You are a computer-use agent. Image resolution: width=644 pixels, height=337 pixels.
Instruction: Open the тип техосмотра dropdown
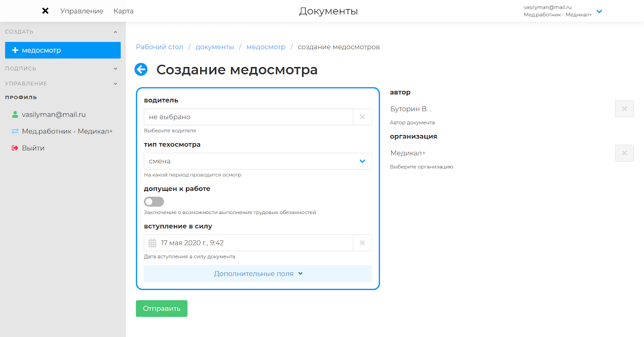click(258, 161)
